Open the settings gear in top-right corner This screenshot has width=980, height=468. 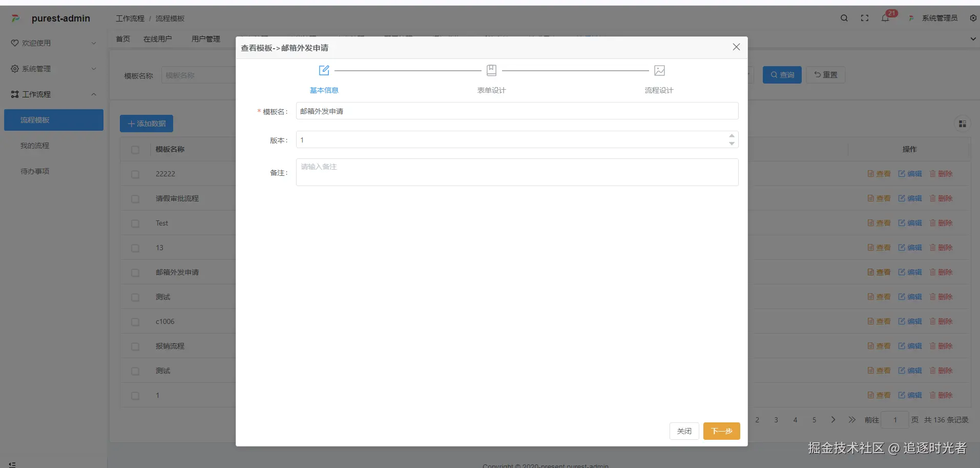973,18
